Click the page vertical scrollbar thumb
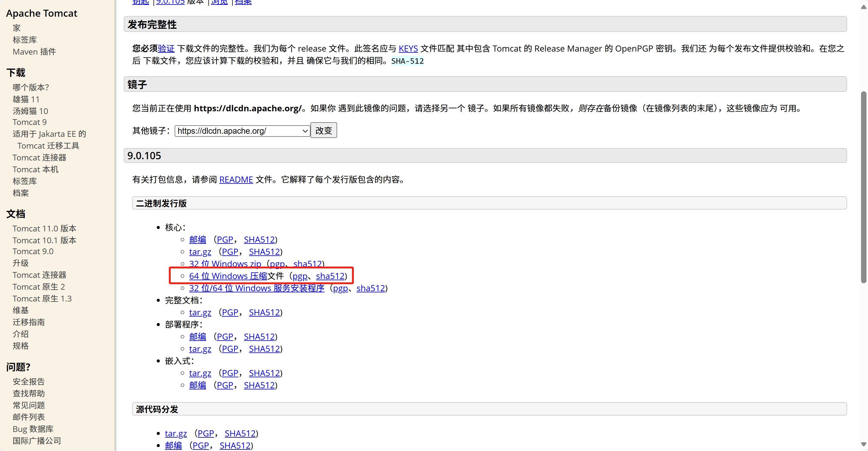Screen dimensions: 868x451 coord(864,187)
